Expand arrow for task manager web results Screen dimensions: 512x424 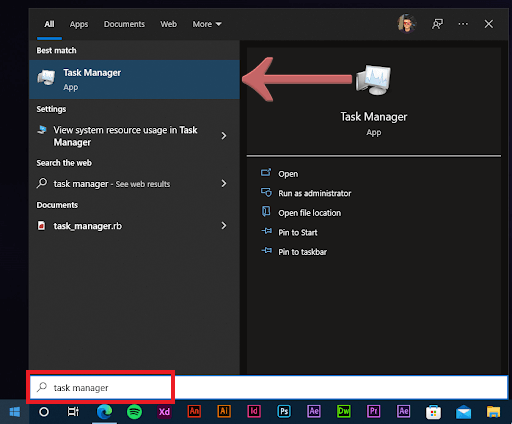pos(224,183)
